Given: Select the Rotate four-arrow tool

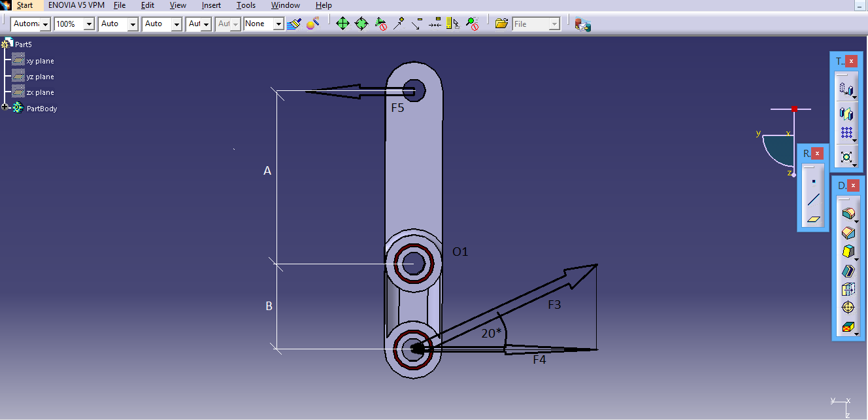Looking at the screenshot, I should tap(361, 24).
